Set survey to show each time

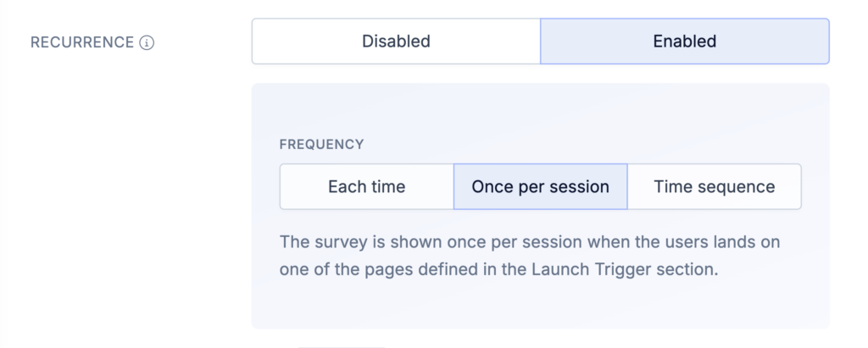pos(366,187)
